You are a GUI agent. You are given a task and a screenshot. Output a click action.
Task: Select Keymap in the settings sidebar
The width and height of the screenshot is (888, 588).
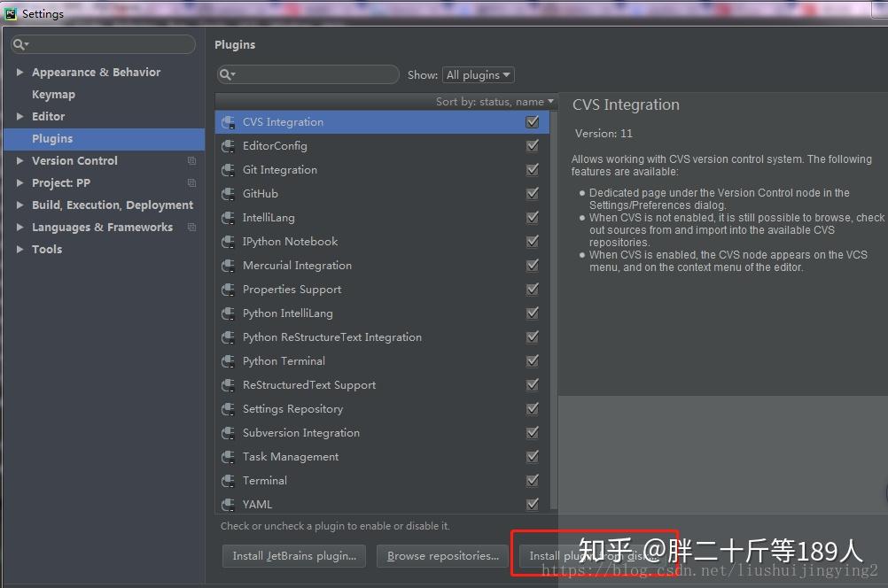53,94
